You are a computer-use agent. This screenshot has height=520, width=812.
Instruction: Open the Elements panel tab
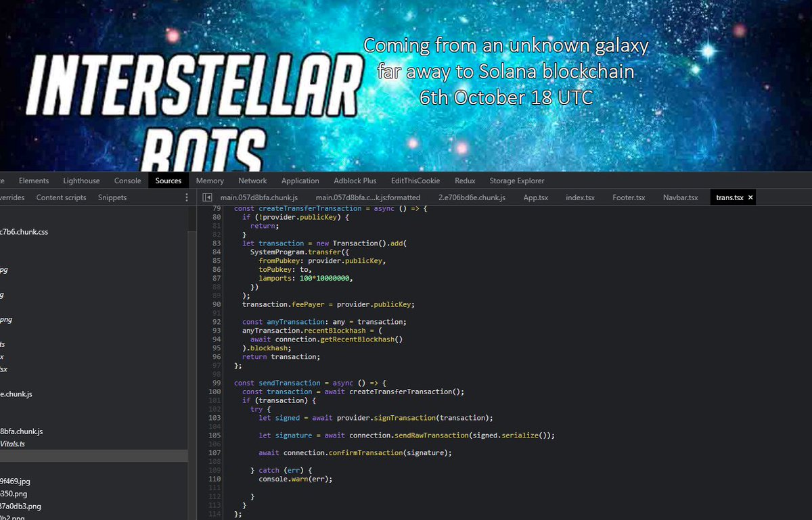click(34, 181)
